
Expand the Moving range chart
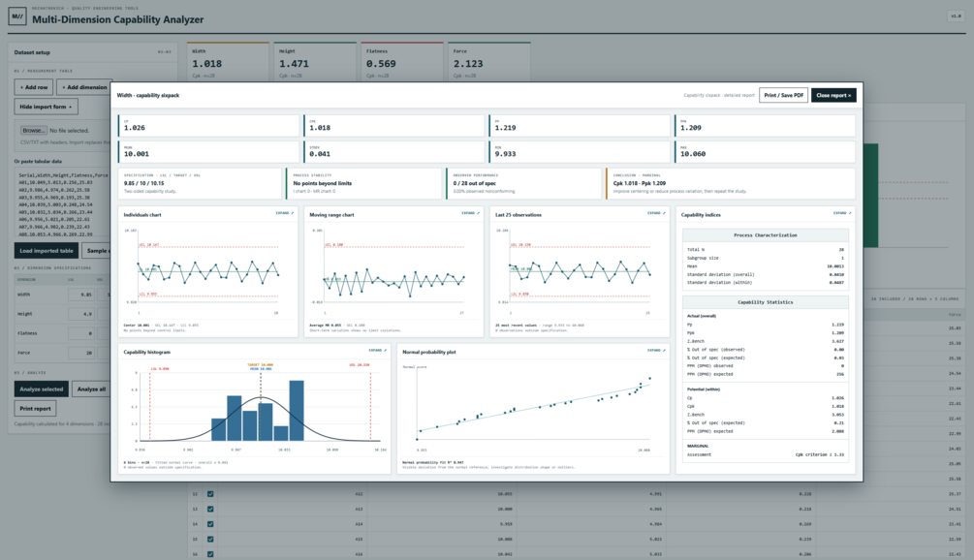click(x=470, y=213)
